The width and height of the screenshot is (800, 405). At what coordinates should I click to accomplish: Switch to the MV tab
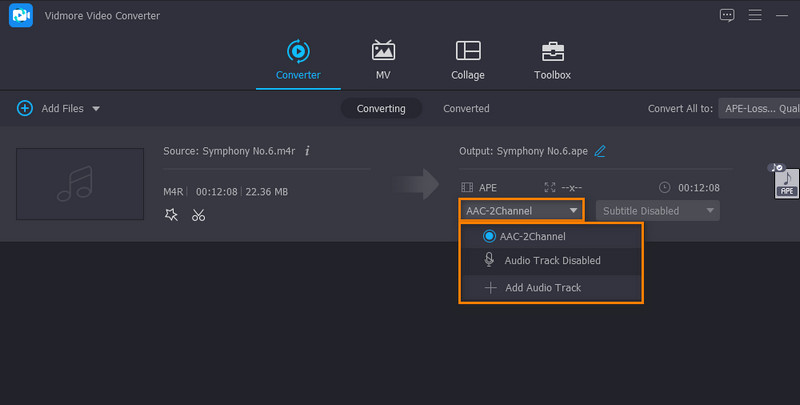coord(382,60)
